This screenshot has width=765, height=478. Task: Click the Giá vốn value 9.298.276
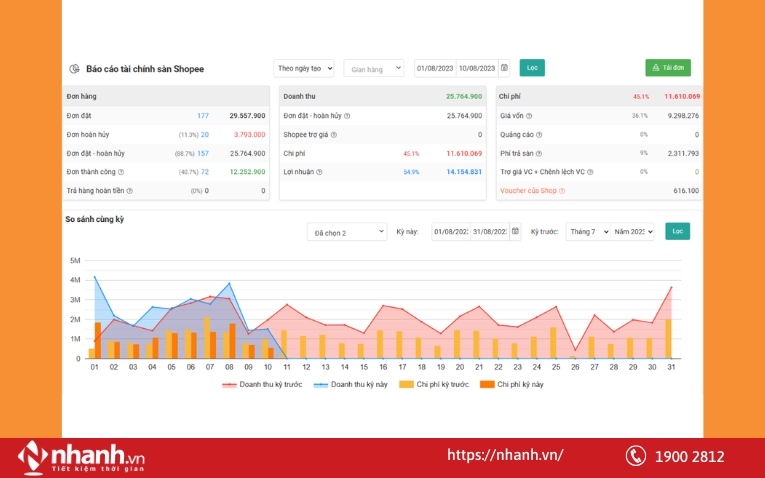pos(683,116)
